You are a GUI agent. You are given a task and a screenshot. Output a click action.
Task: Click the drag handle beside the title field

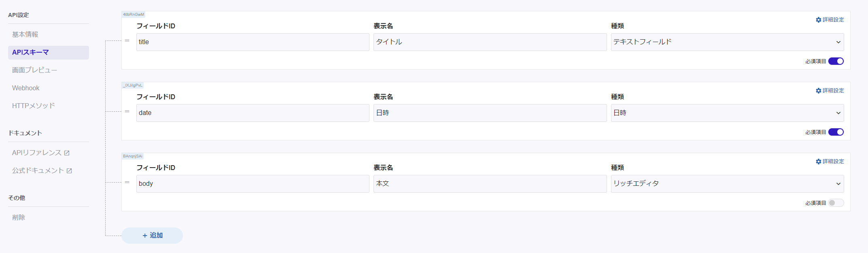(x=127, y=40)
